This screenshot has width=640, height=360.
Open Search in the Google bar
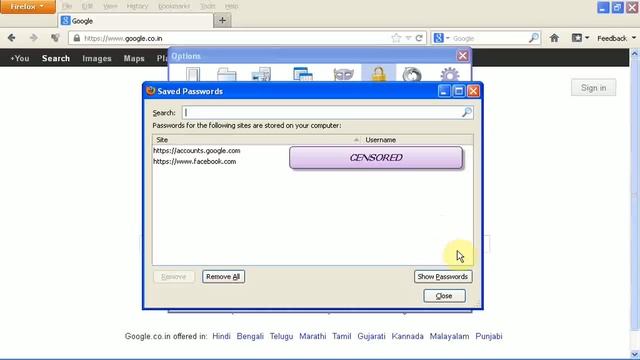coord(56,58)
